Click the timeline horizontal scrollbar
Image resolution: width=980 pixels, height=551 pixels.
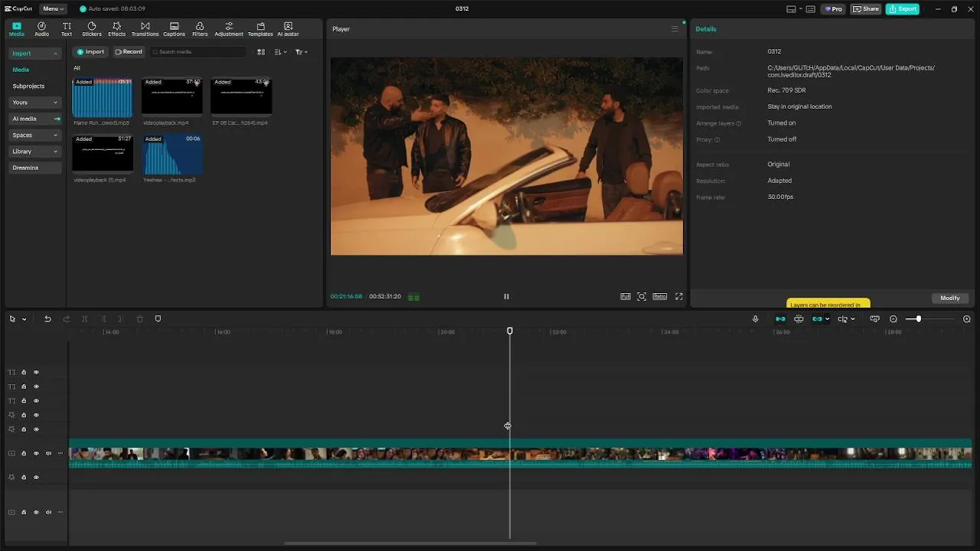(x=410, y=543)
